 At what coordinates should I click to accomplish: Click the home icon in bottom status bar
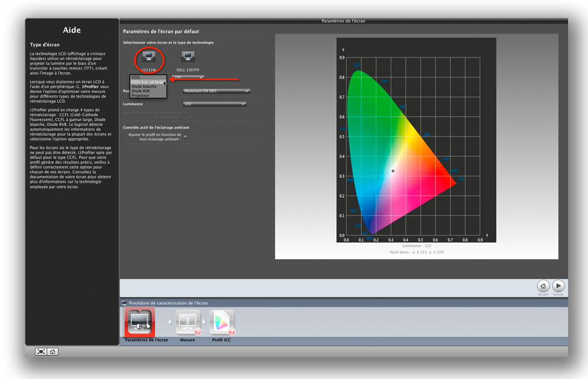[52, 351]
